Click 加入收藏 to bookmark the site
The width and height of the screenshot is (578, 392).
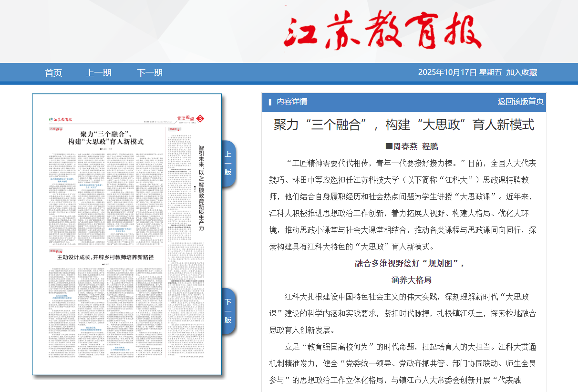522,72
